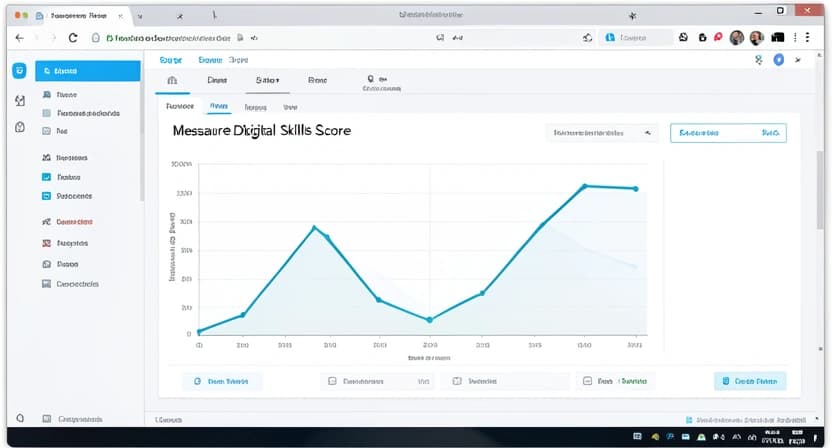The height and width of the screenshot is (448, 832).
Task: Click the third icon in left rail
Action: pyautogui.click(x=19, y=128)
